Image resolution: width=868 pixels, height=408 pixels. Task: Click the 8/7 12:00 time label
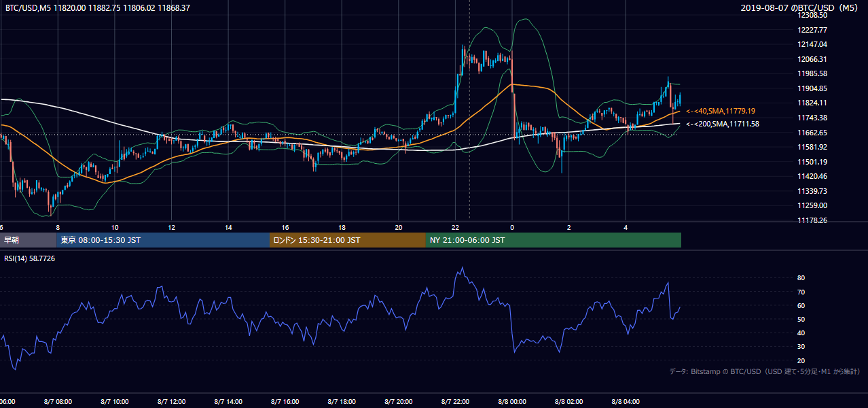coord(171,402)
